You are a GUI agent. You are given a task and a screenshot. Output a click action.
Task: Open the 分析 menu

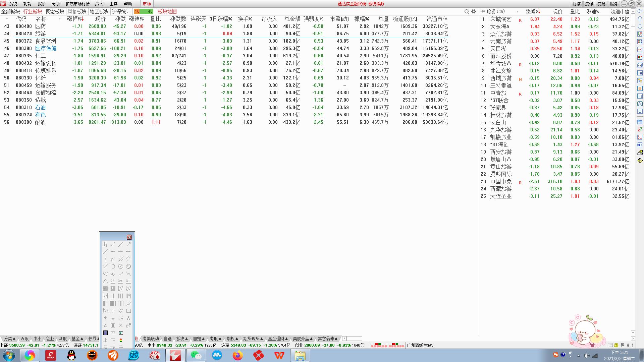tap(56, 4)
